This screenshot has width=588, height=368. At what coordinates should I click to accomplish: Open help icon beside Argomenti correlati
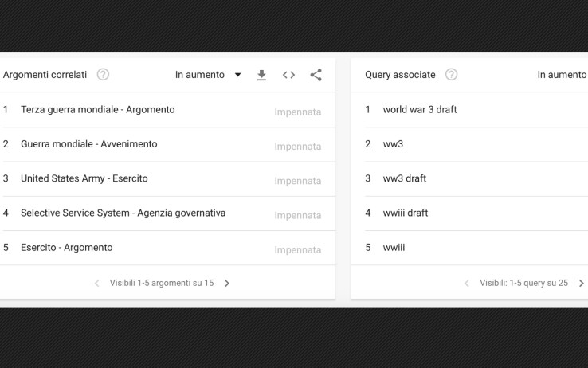click(103, 75)
